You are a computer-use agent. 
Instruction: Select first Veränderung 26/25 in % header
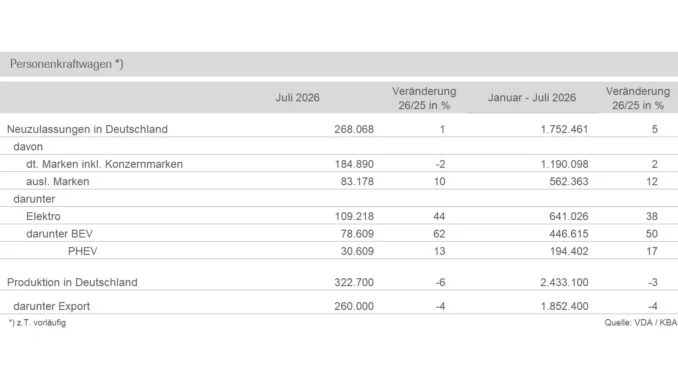[x=424, y=98]
